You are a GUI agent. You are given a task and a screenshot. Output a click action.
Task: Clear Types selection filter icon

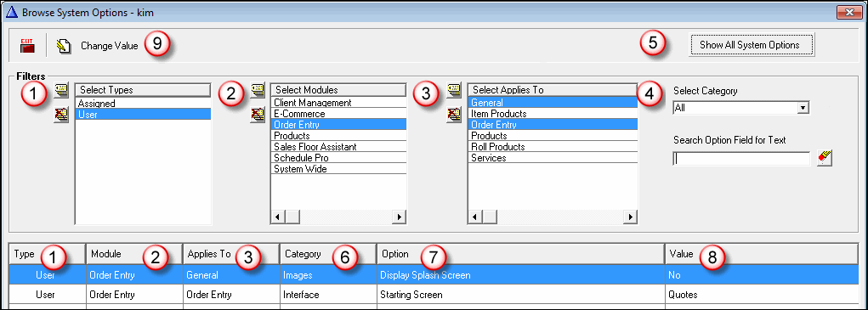[x=61, y=115]
